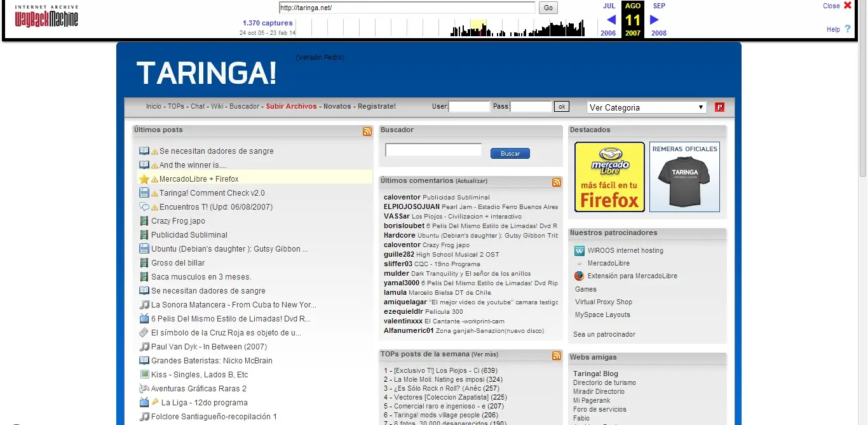
Task: Open Directorio de turismo link
Action: [604, 382]
